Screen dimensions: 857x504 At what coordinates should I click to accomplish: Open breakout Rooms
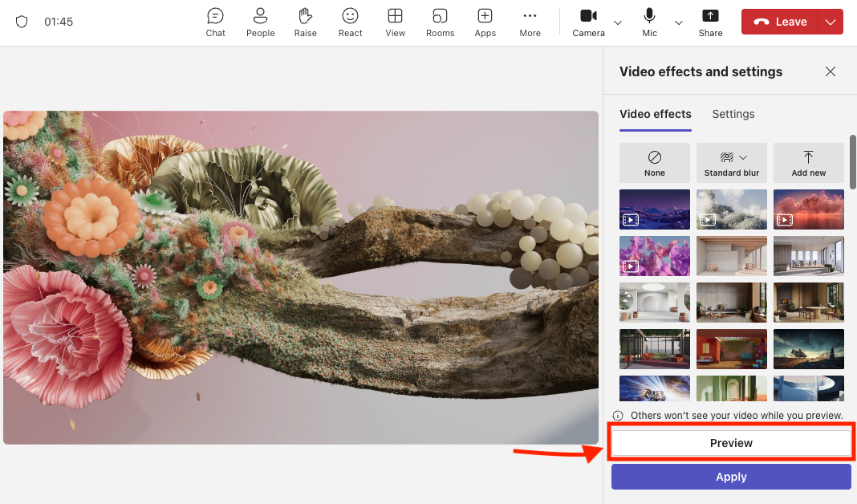pos(440,22)
